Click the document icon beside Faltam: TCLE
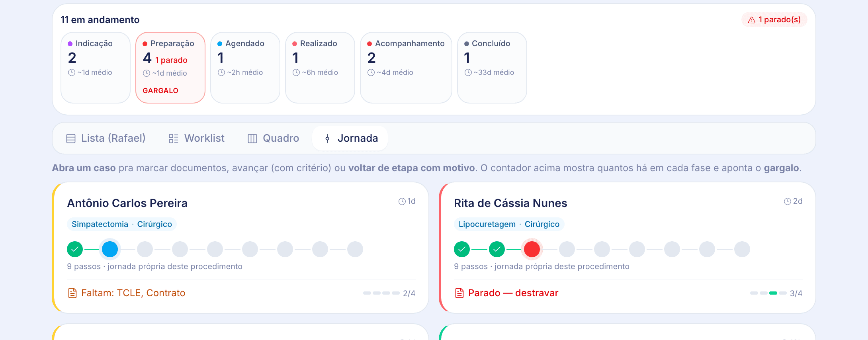 click(x=72, y=293)
